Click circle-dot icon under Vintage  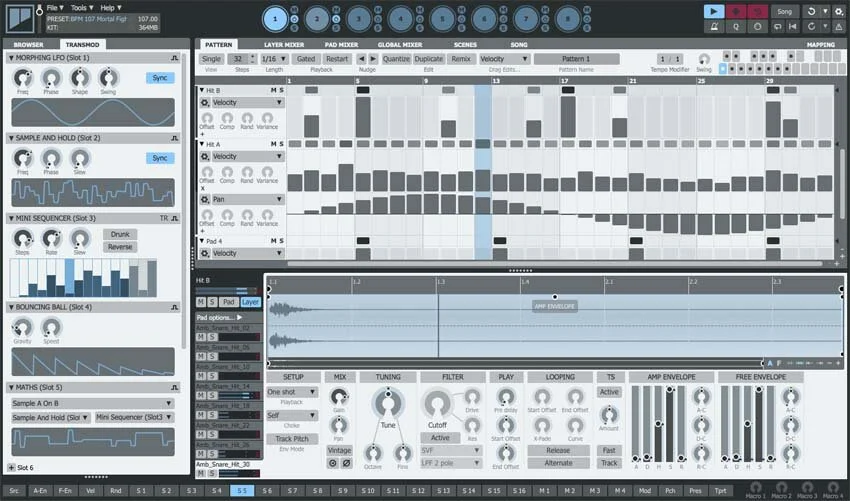click(x=332, y=463)
